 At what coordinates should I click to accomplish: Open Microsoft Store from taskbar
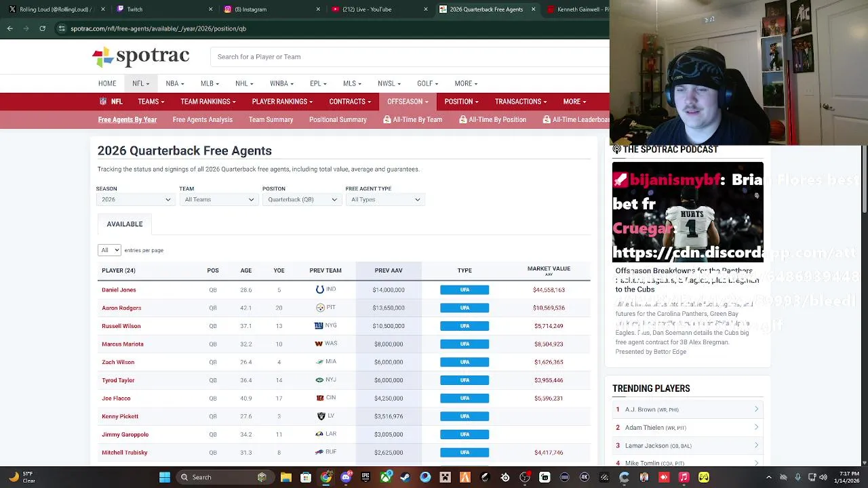[306, 477]
